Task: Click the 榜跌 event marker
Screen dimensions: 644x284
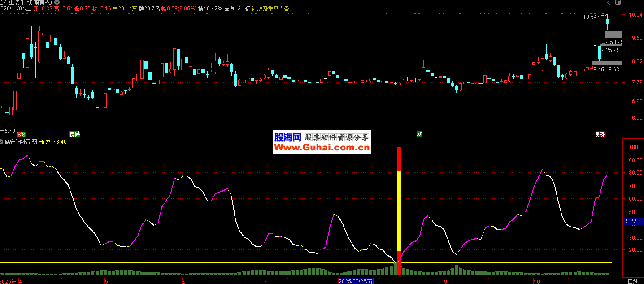Action: point(75,135)
